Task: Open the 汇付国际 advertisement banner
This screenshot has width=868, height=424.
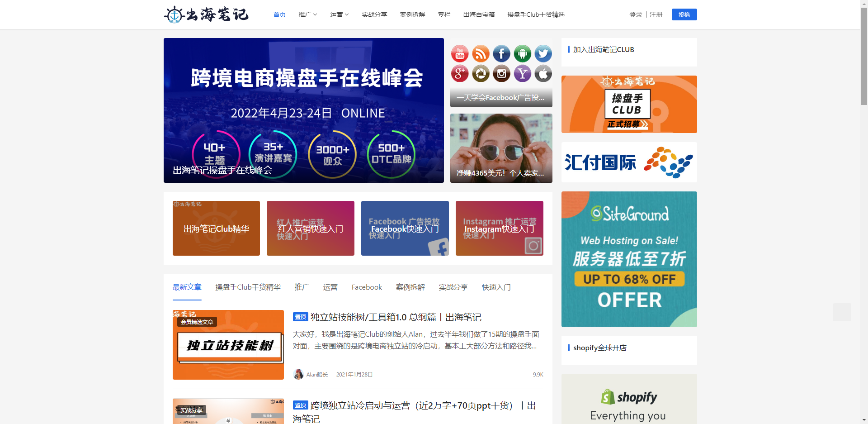Action: (x=629, y=162)
